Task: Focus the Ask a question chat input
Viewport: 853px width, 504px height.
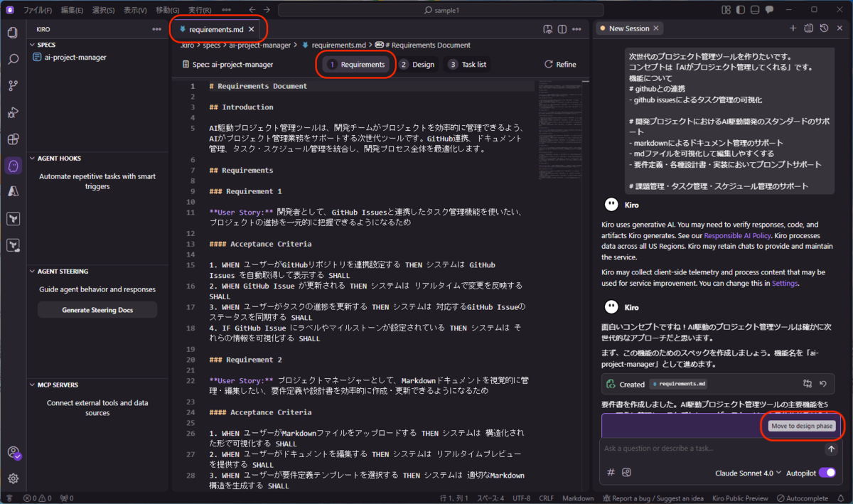Action: click(x=711, y=449)
